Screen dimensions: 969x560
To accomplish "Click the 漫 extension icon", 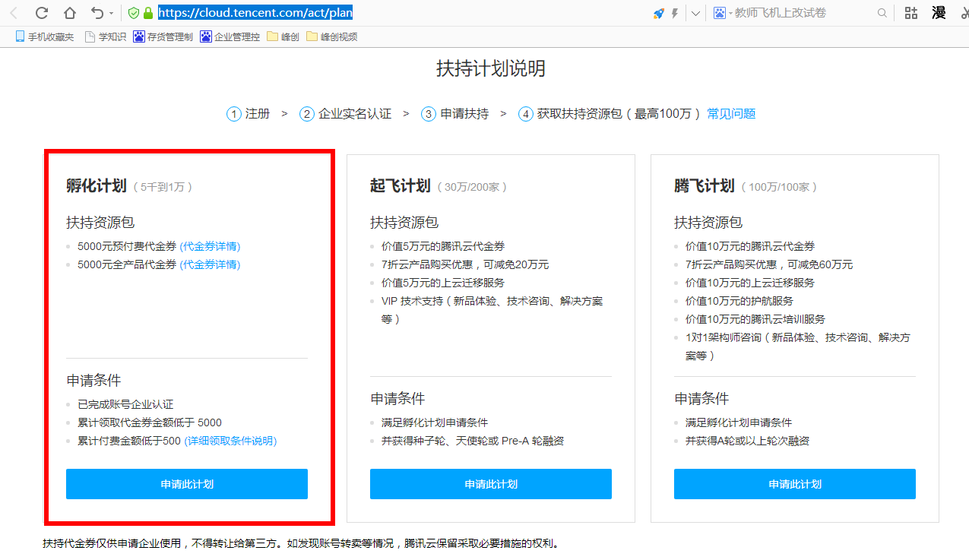I will pyautogui.click(x=939, y=13).
